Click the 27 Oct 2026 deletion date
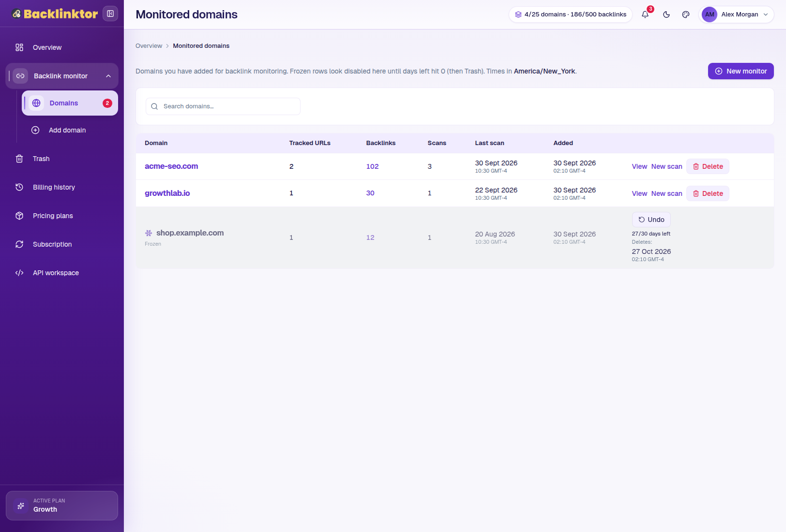 [x=651, y=251]
